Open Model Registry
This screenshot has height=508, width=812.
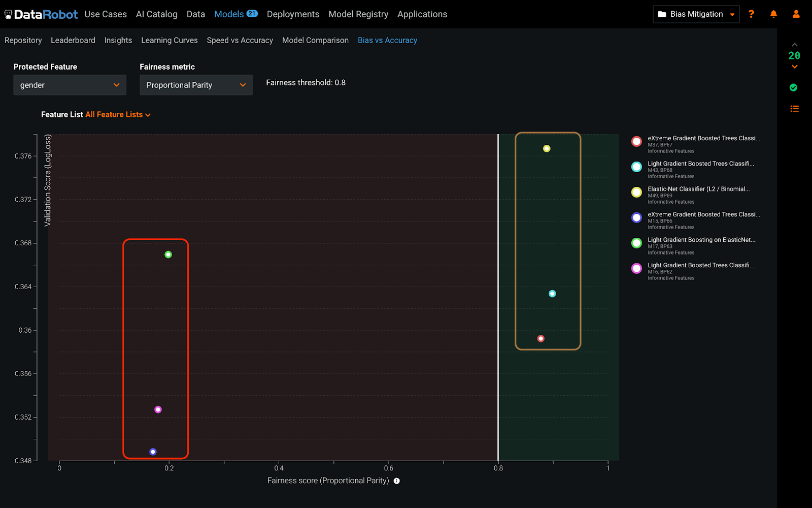pos(358,14)
